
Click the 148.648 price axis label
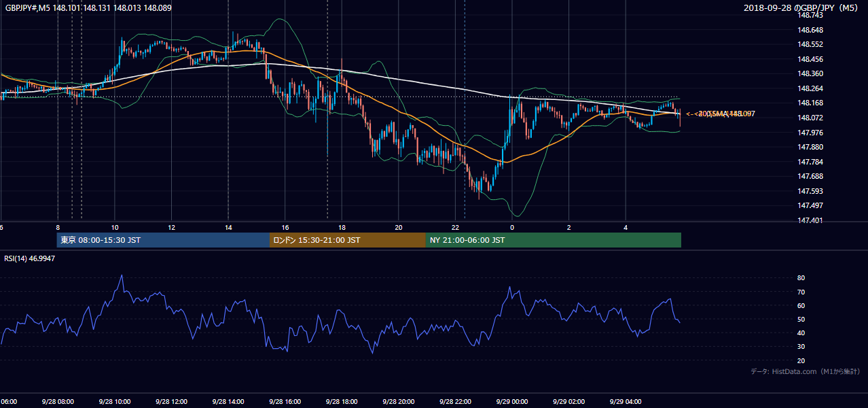pyautogui.click(x=810, y=30)
